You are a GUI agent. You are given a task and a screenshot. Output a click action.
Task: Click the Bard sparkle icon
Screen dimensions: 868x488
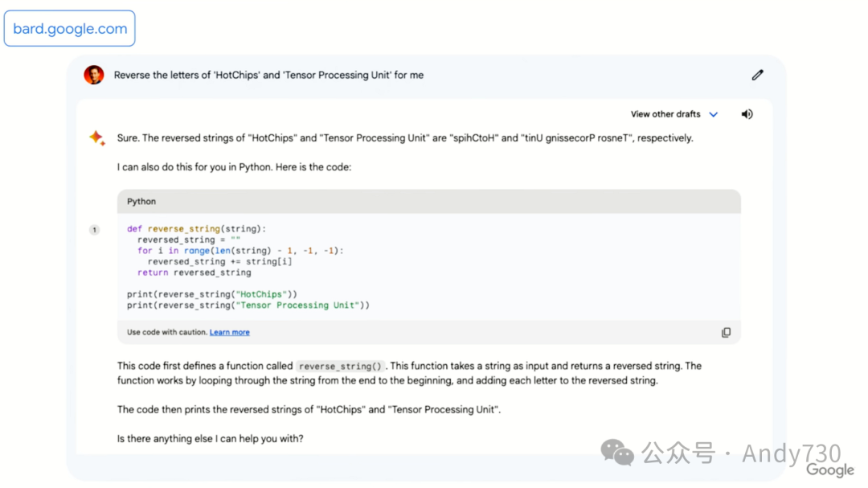[x=96, y=138]
